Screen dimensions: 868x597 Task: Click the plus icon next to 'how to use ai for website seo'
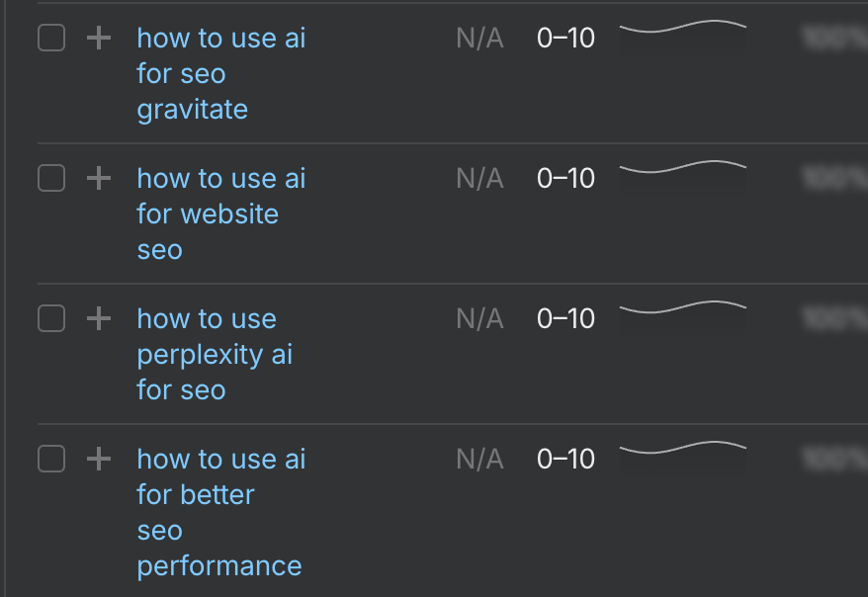[x=98, y=178]
